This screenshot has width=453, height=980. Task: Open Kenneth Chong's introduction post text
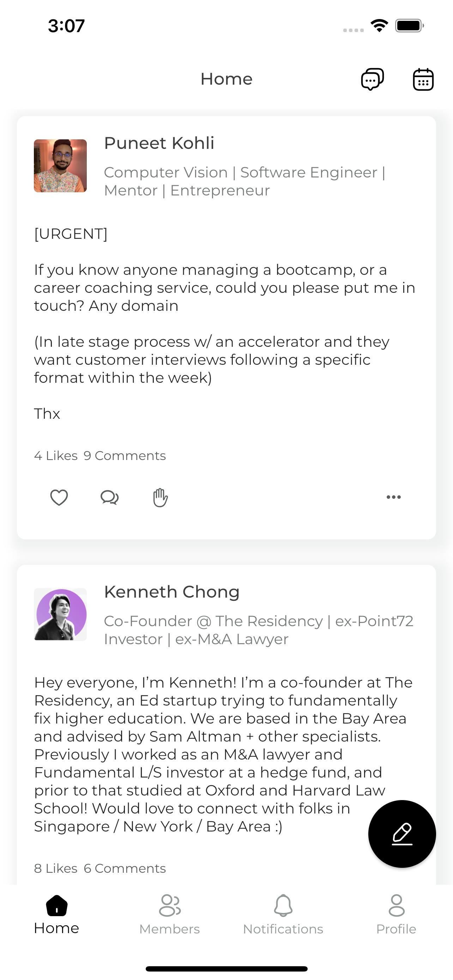224,754
